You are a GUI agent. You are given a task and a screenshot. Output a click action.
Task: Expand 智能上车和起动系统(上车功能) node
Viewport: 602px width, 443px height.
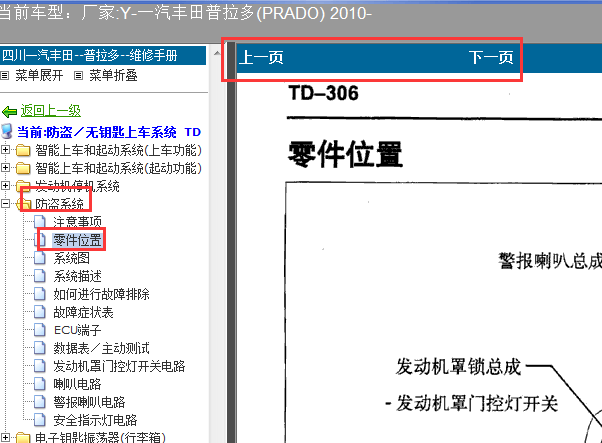5,150
